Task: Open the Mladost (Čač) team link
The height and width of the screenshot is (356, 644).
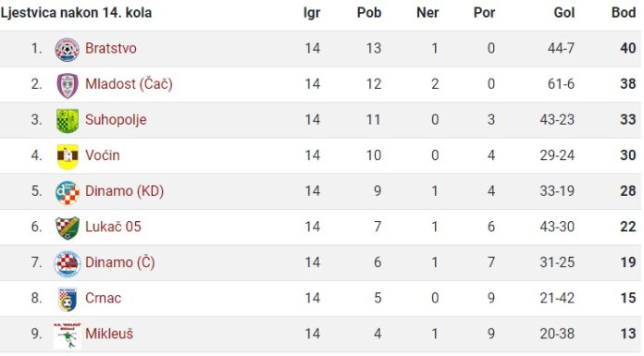Action: pyautogui.click(x=129, y=84)
